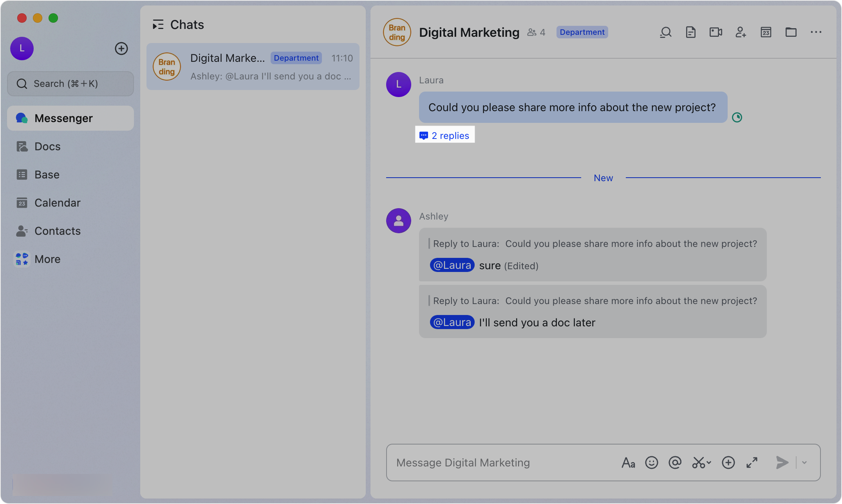Open chat filter icon beside Chats title
Image resolution: width=842 pixels, height=504 pixels.
tap(159, 24)
